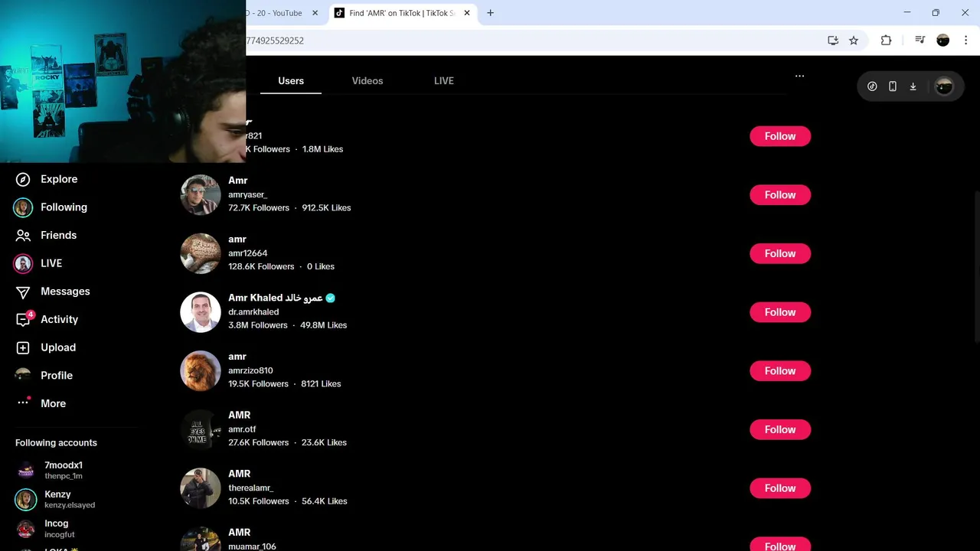Switch to the Users tab
Screen dimensions: 980x551
coord(291,81)
